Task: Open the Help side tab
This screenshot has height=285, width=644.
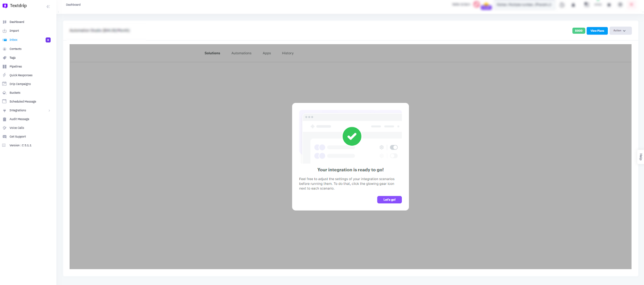Action: click(x=641, y=157)
